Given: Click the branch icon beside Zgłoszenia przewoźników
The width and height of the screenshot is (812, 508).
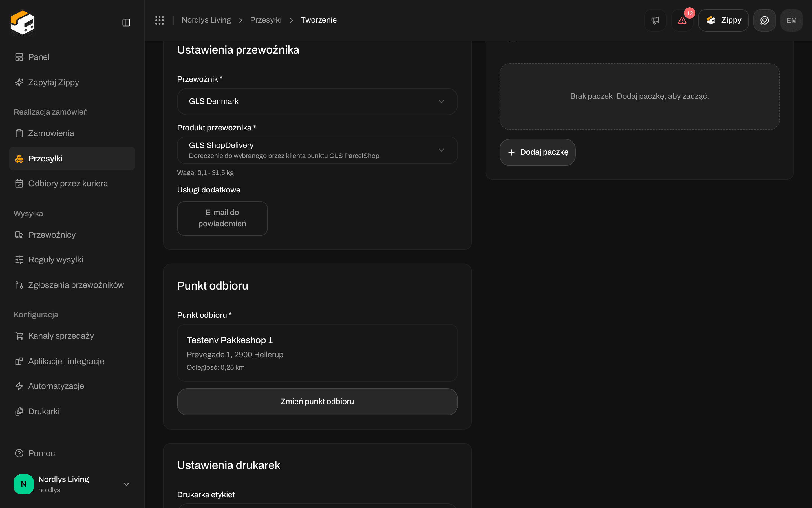Looking at the screenshot, I should [19, 285].
